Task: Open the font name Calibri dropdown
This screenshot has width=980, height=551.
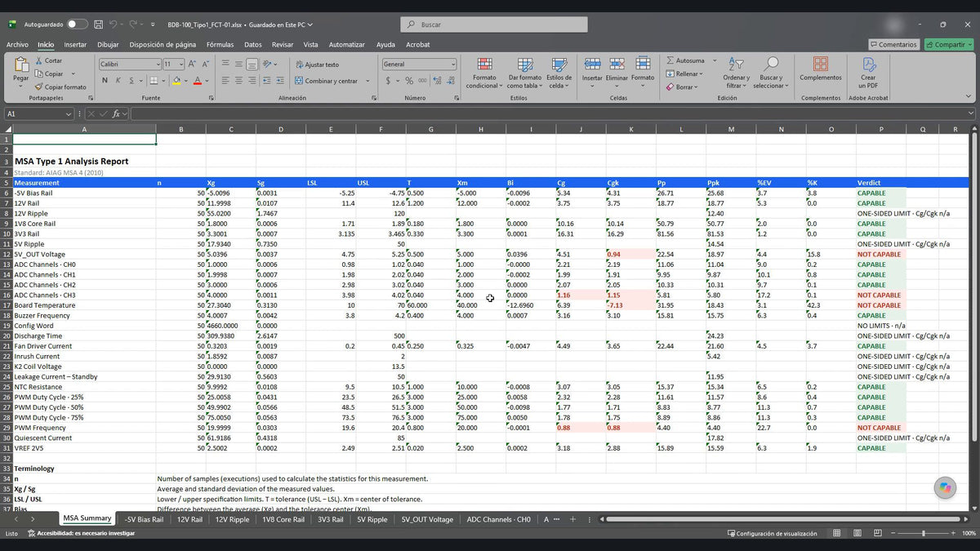Action: click(158, 64)
